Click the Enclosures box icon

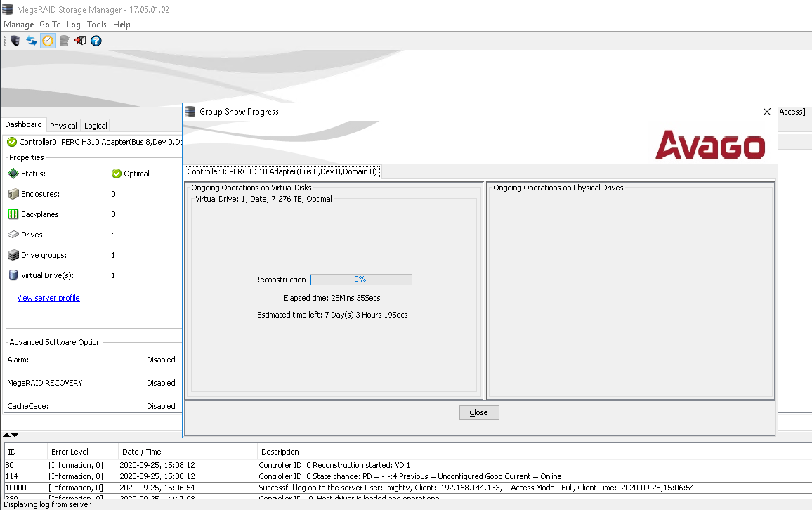point(13,194)
